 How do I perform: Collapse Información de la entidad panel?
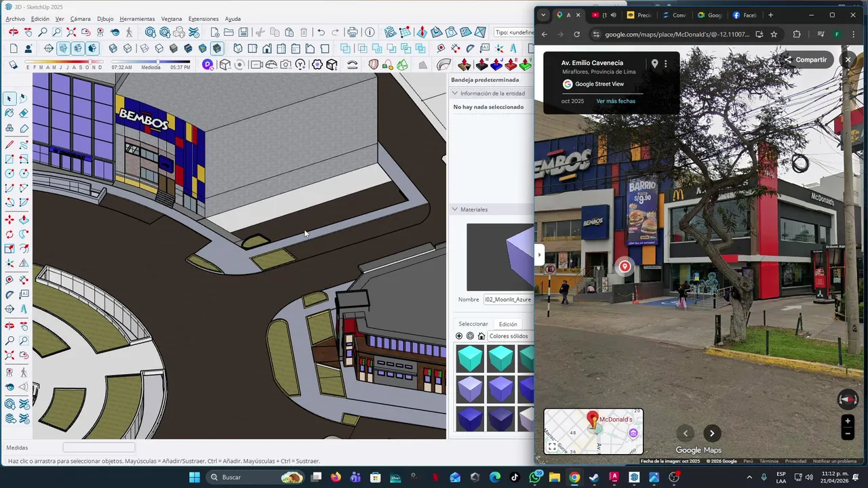click(x=455, y=94)
